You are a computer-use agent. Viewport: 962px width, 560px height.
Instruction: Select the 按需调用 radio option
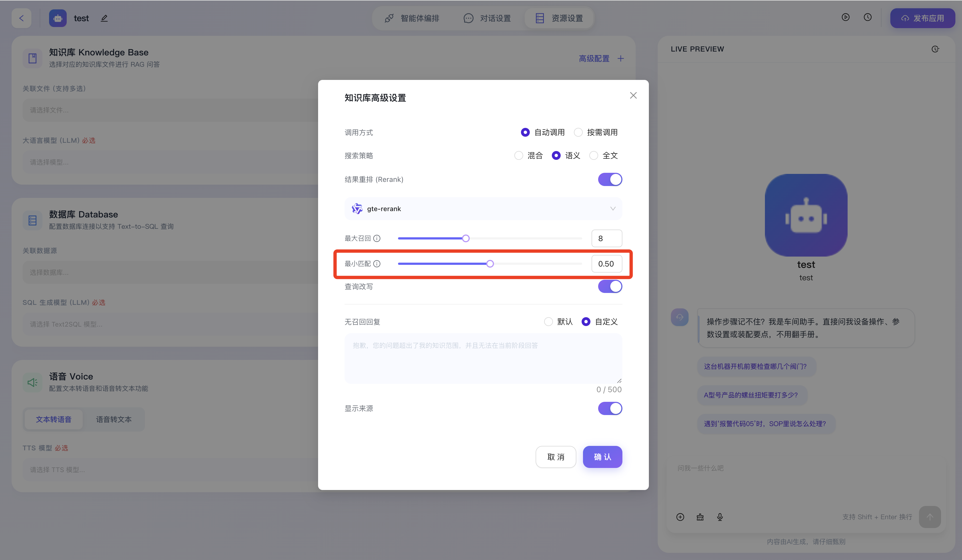click(578, 133)
